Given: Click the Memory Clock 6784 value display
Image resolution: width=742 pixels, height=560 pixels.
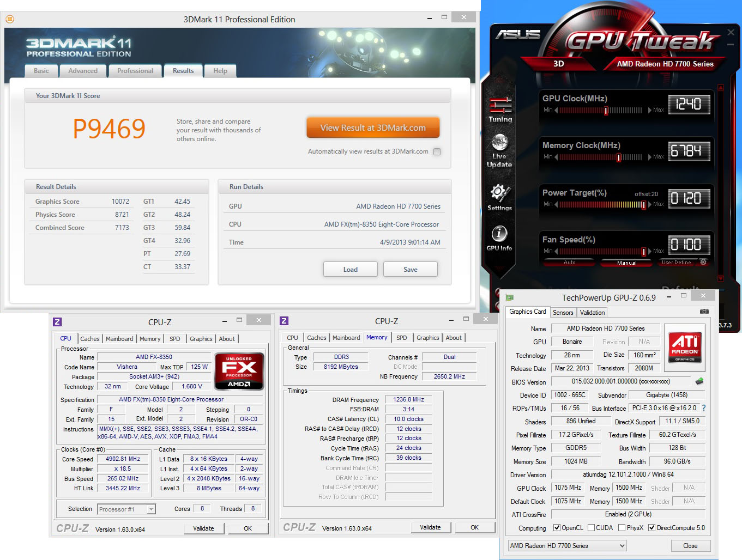Looking at the screenshot, I should tap(689, 151).
